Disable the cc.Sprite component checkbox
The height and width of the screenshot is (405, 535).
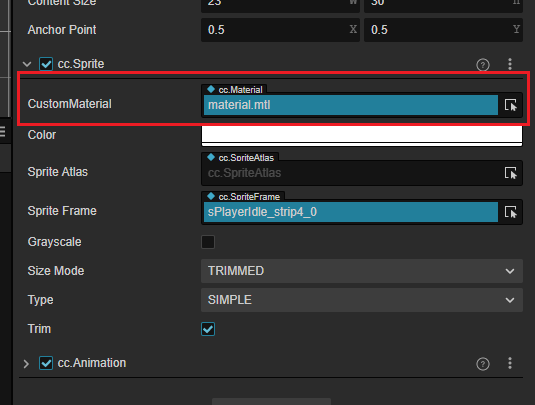(x=46, y=64)
